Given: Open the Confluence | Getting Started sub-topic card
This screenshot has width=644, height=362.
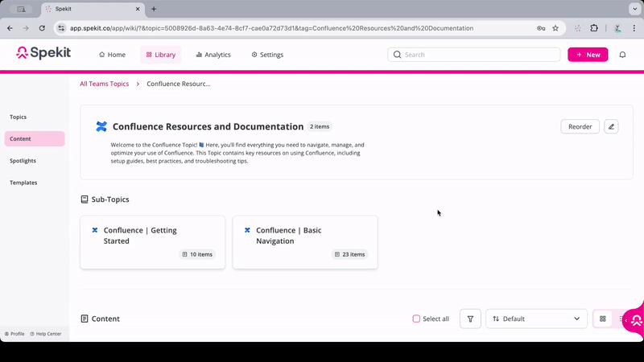Looking at the screenshot, I should (x=153, y=242).
